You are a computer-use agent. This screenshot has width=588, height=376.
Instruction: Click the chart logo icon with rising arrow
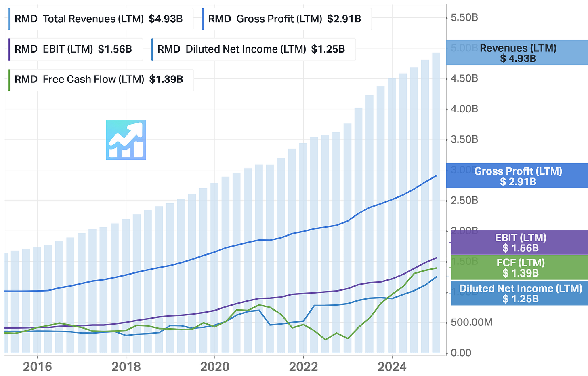tap(126, 139)
